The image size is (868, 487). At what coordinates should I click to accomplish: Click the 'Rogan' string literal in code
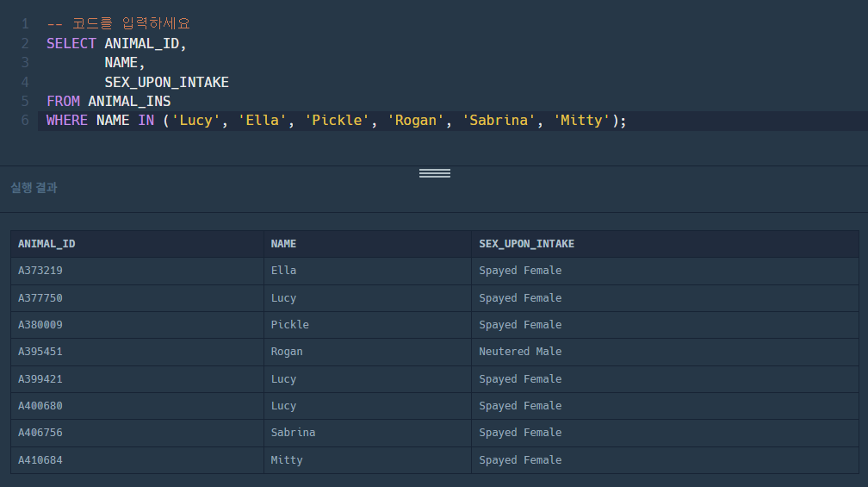416,120
